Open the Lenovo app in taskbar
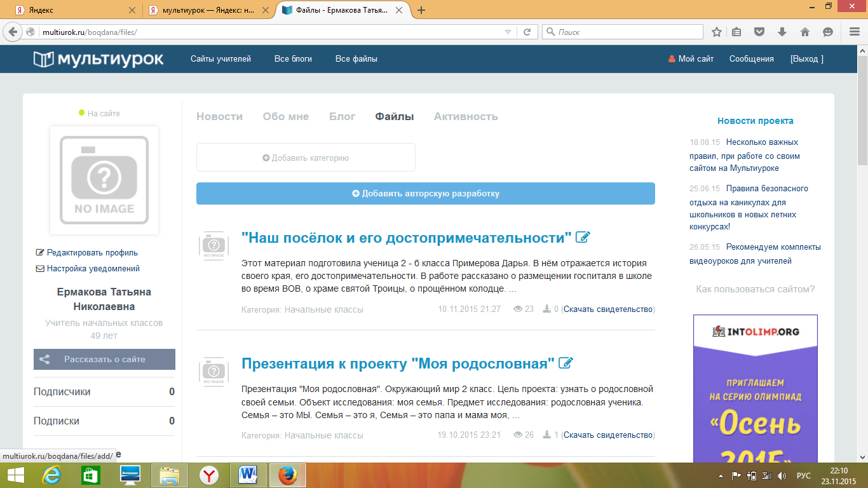Screen dimensions: 868x488 [x=130, y=475]
